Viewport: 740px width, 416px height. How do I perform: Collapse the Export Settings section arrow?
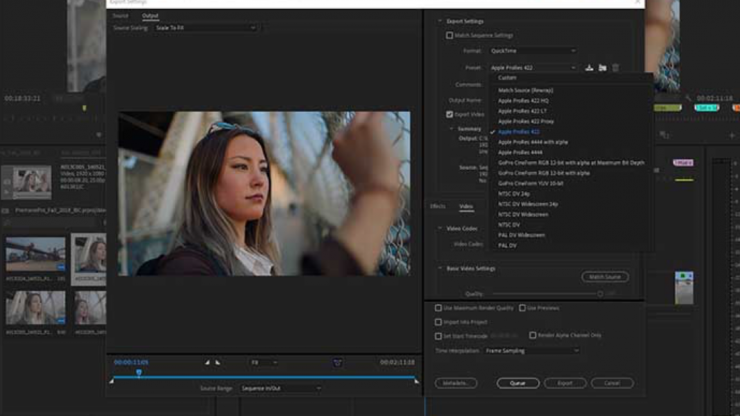pos(440,20)
